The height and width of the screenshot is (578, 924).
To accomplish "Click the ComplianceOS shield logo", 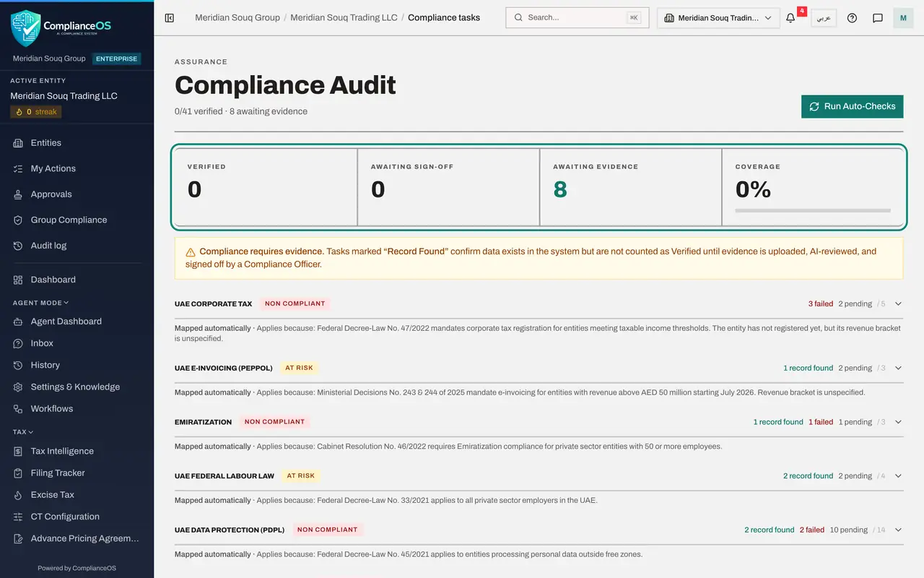I will (x=25, y=27).
